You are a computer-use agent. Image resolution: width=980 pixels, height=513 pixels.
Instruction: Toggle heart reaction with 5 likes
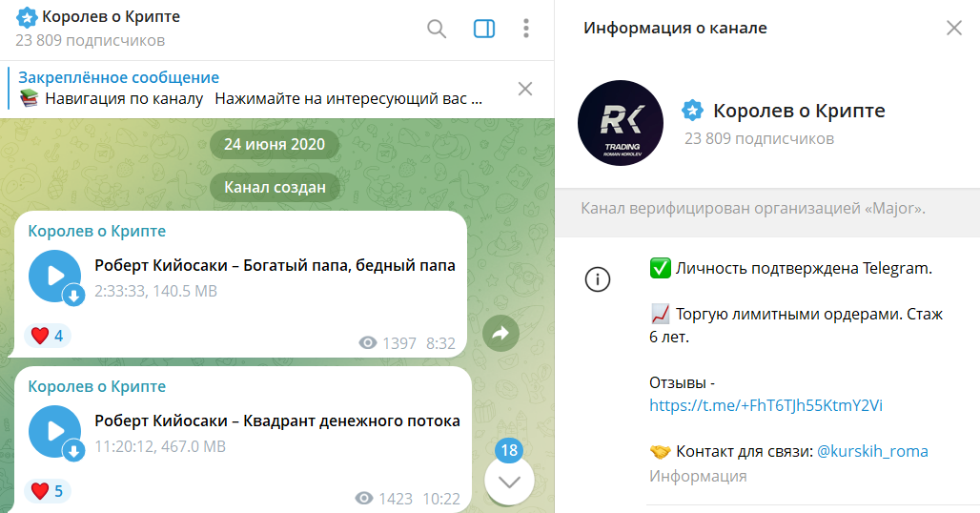tap(48, 491)
